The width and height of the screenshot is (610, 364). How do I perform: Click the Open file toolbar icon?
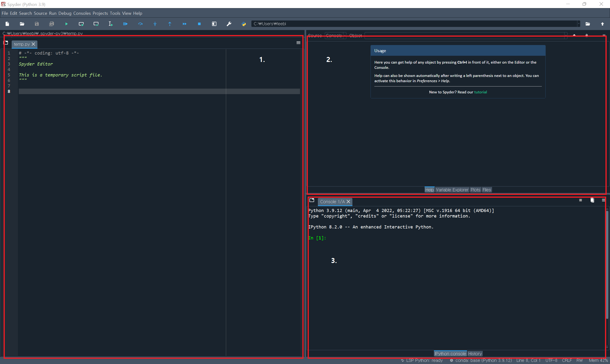(22, 24)
